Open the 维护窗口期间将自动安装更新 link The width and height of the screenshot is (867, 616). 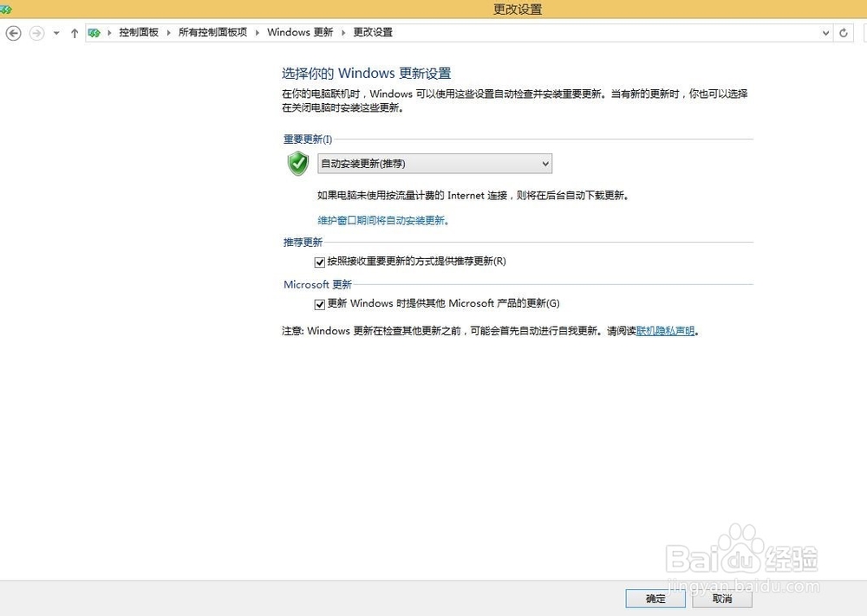(382, 220)
